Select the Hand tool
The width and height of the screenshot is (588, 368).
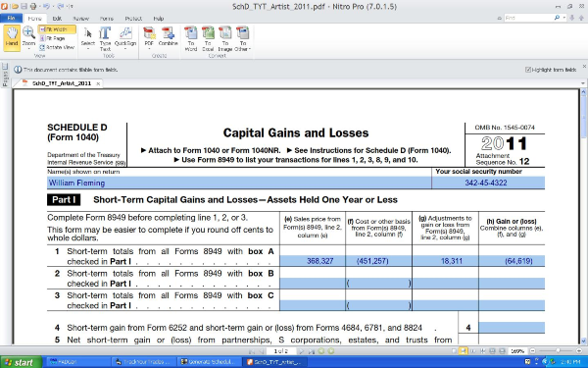[x=12, y=38]
